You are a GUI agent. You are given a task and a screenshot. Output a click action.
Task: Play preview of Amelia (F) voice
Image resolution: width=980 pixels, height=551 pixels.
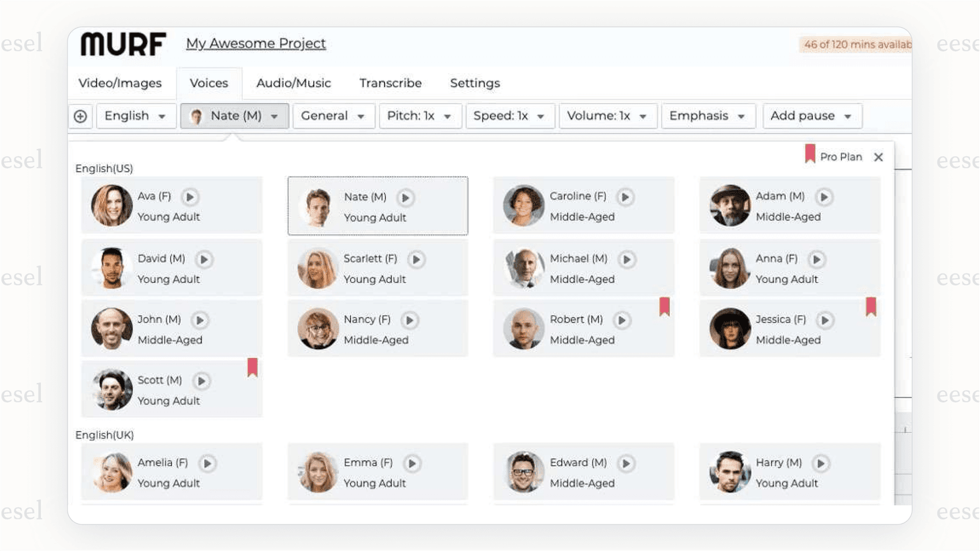207,464
